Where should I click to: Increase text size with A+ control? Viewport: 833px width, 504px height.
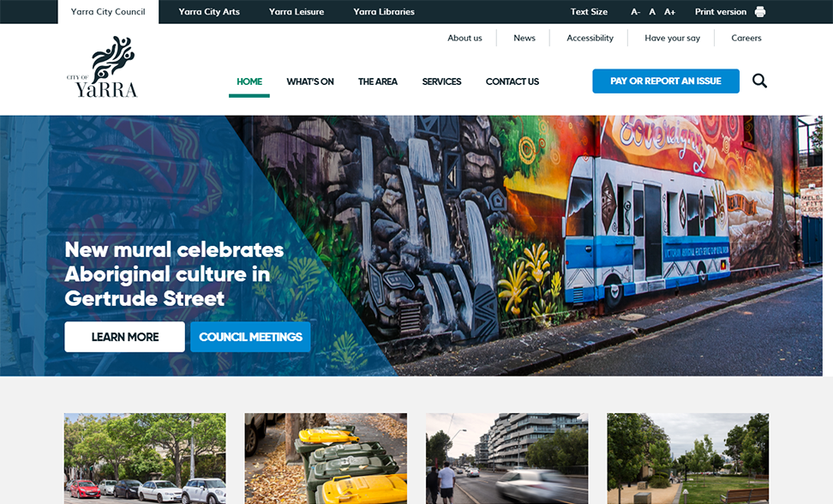coord(669,12)
